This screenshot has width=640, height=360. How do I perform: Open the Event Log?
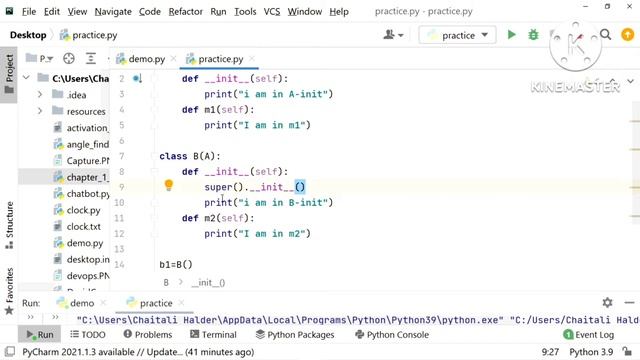click(589, 334)
